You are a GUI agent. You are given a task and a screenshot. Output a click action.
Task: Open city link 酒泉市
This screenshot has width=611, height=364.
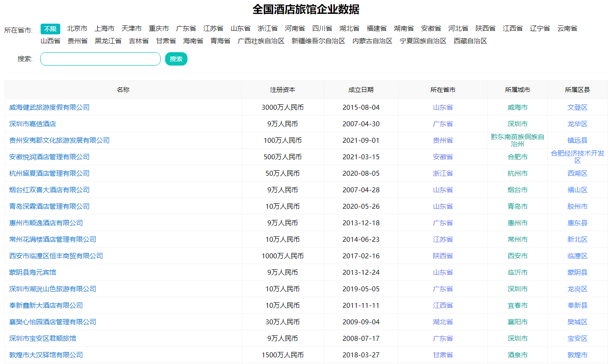pyautogui.click(x=518, y=355)
